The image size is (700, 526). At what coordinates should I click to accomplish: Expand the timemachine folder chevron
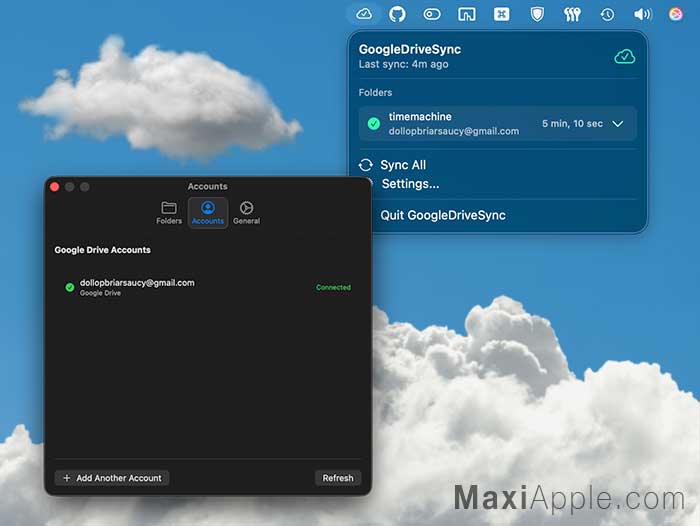click(618, 124)
